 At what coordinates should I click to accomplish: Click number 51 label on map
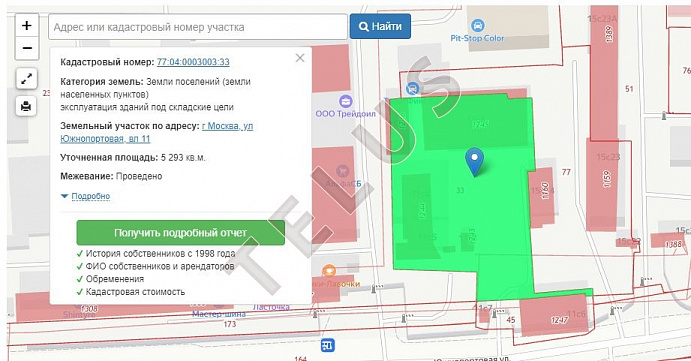(629, 89)
